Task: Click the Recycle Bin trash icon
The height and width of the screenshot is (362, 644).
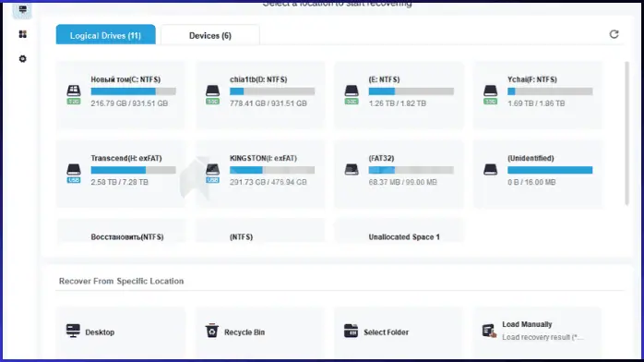Action: point(212,331)
